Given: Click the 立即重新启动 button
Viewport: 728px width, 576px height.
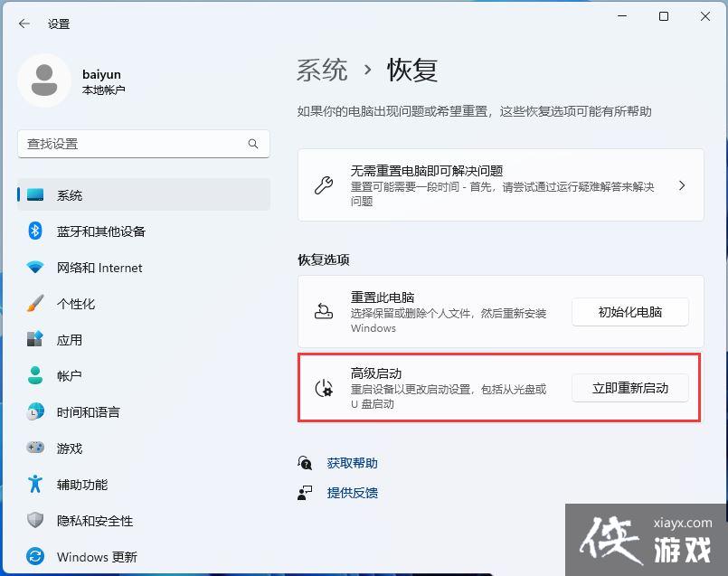Looking at the screenshot, I should 629,388.
